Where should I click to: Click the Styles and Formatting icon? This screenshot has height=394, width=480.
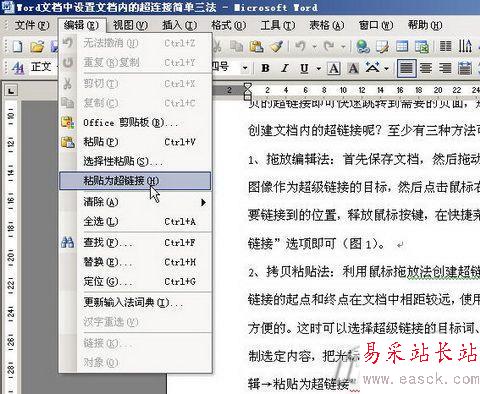17,68
